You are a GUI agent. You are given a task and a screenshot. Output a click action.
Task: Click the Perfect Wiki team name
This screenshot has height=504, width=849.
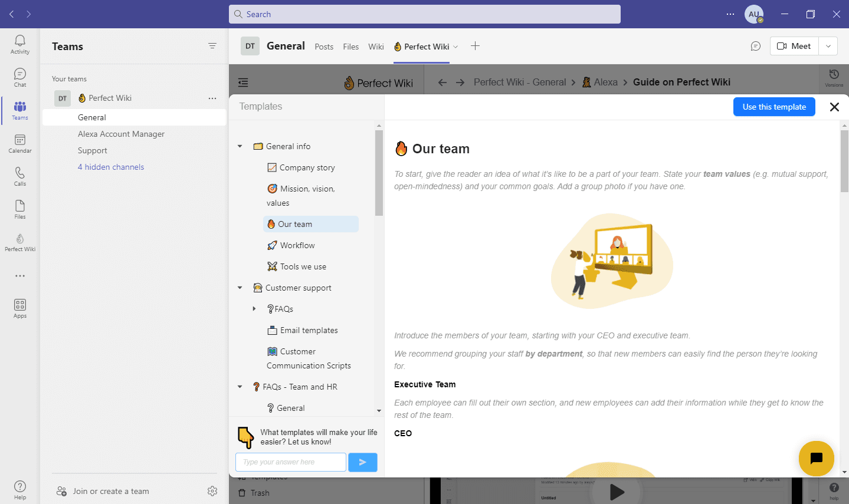110,98
